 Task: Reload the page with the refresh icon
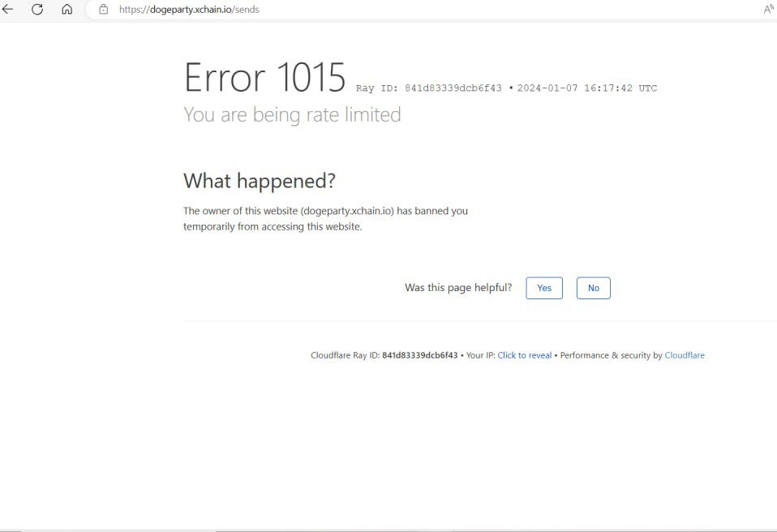pyautogui.click(x=37, y=9)
